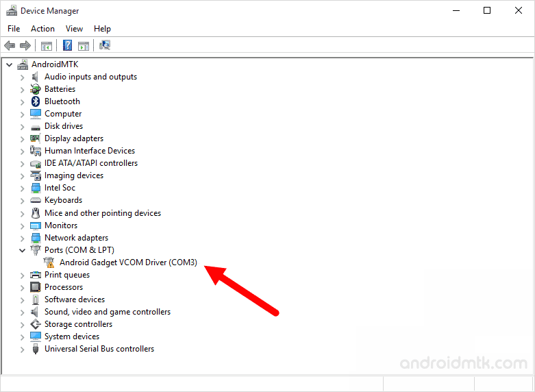This screenshot has width=535, height=392.
Task: Click the Human Interface Devices icon
Action: click(36, 151)
